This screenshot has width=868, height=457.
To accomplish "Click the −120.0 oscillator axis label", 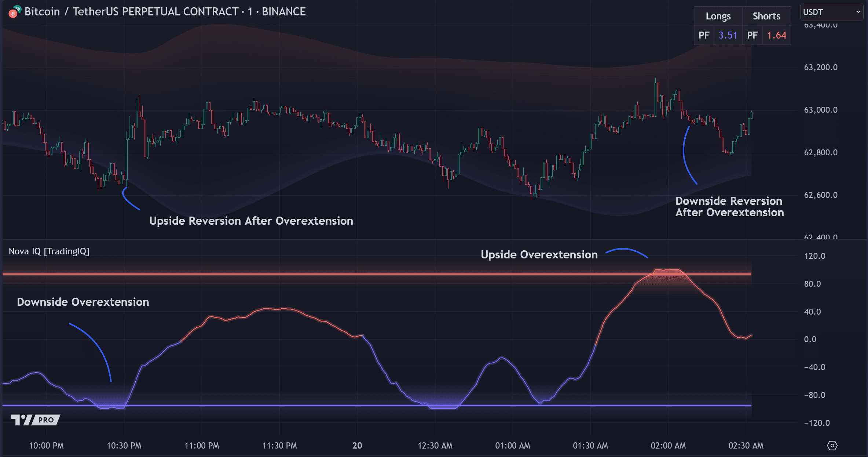I will click(x=817, y=423).
